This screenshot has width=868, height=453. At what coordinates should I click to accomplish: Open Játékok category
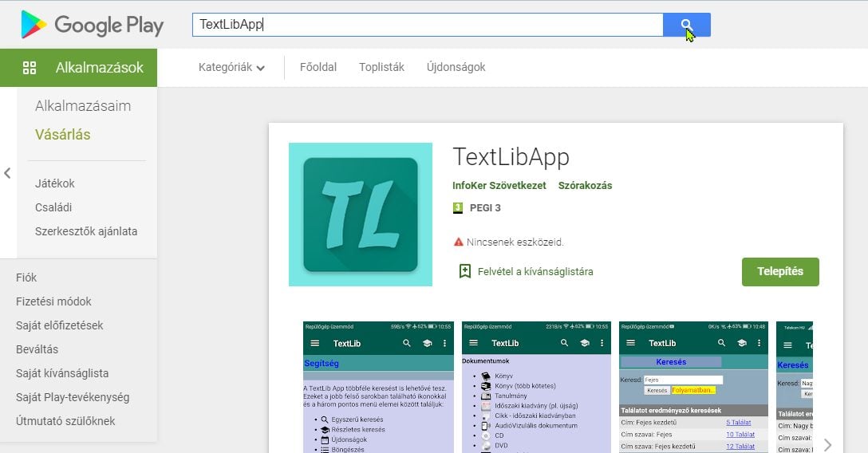54,183
